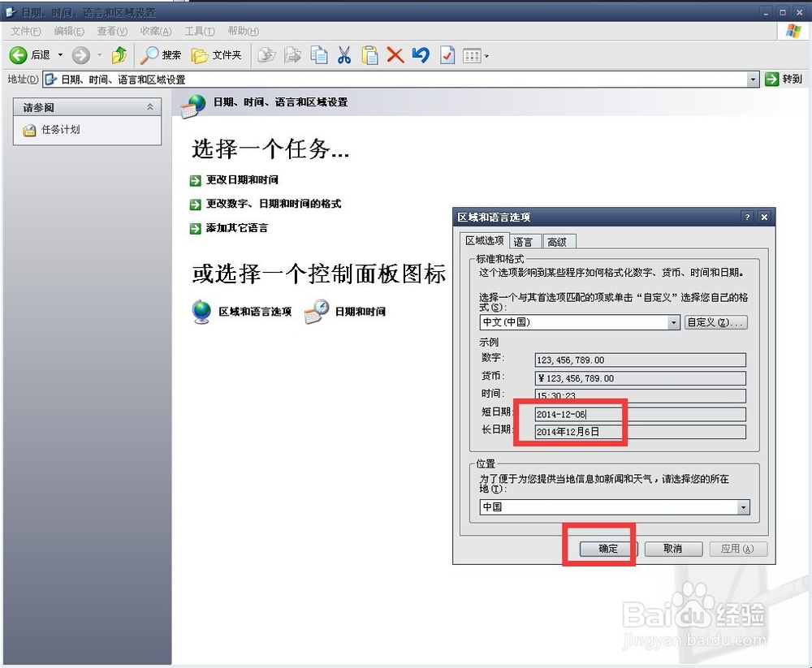Click the dialog help question mark button

747,217
